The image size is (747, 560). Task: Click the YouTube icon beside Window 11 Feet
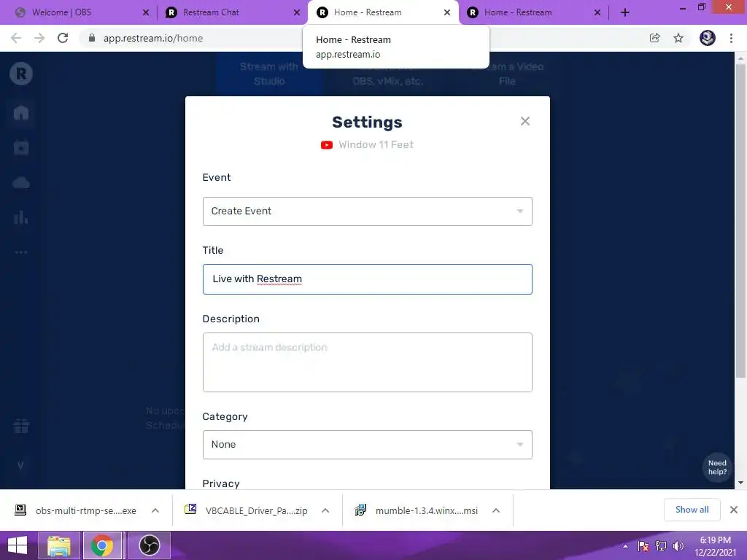click(x=327, y=145)
